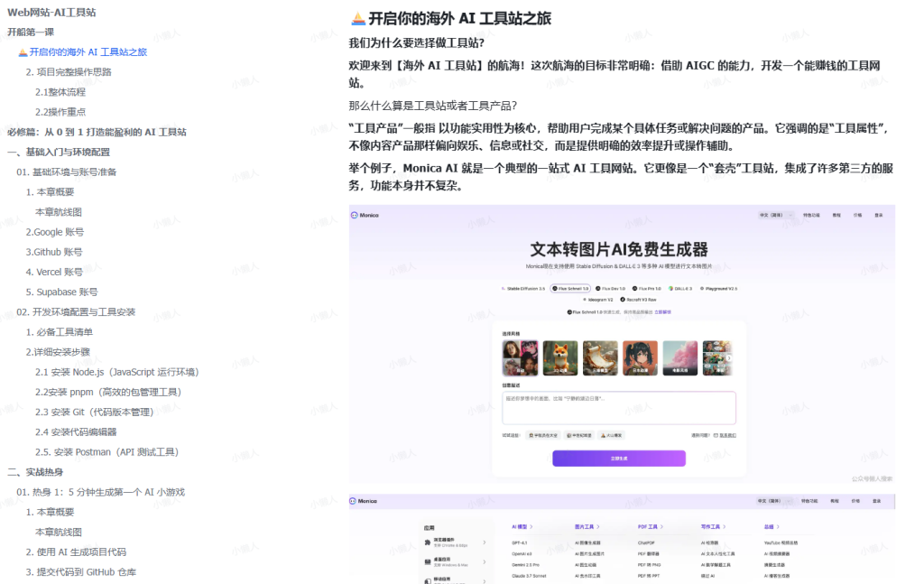This screenshot has height=584, width=924.
Task: Expand the 总结 menu column heading
Action: [x=772, y=527]
